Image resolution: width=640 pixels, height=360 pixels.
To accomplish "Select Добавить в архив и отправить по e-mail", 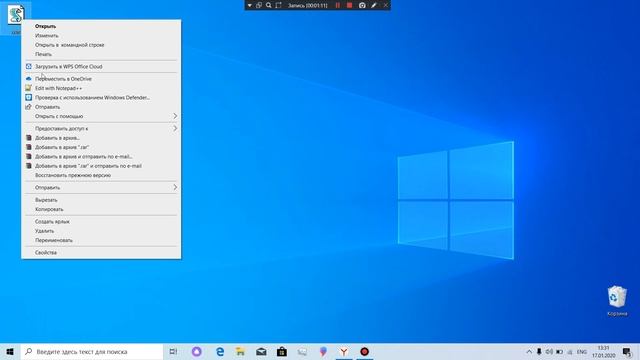I will click(x=101, y=157).
